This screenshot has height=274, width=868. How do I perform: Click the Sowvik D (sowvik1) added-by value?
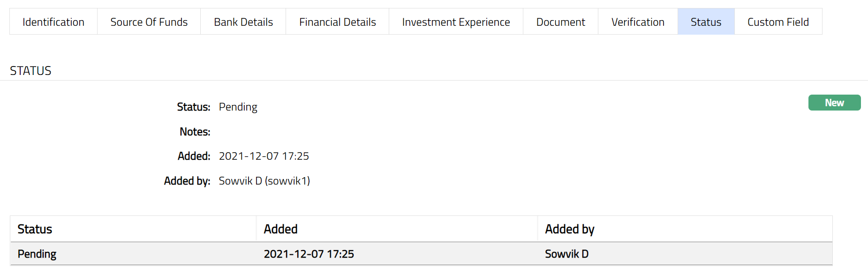point(264,181)
